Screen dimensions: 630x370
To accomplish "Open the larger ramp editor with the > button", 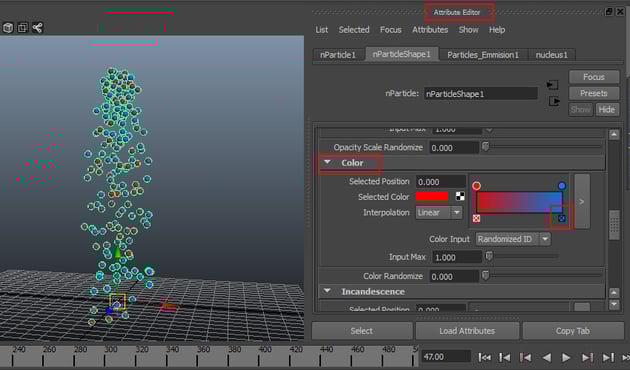I will click(582, 202).
